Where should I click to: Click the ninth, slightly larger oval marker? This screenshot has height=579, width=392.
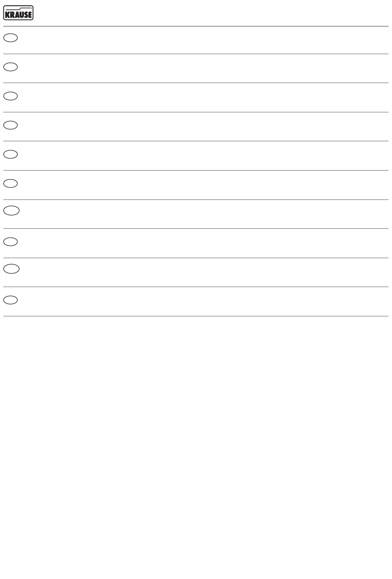pyautogui.click(x=12, y=269)
